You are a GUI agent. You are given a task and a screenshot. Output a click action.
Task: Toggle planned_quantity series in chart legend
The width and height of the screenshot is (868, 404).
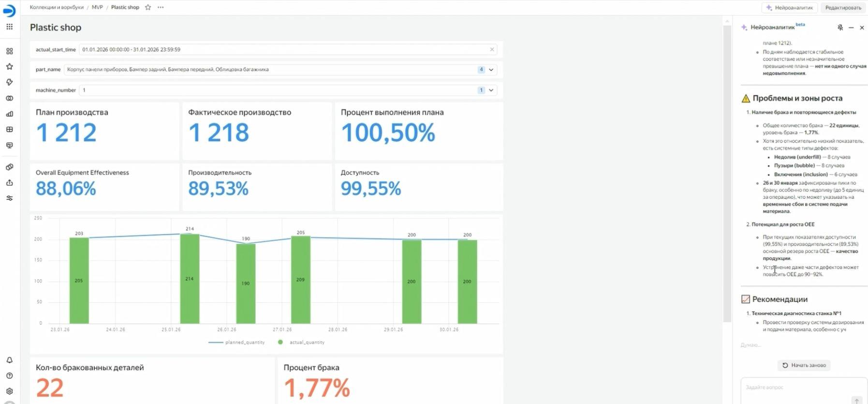tap(237, 342)
